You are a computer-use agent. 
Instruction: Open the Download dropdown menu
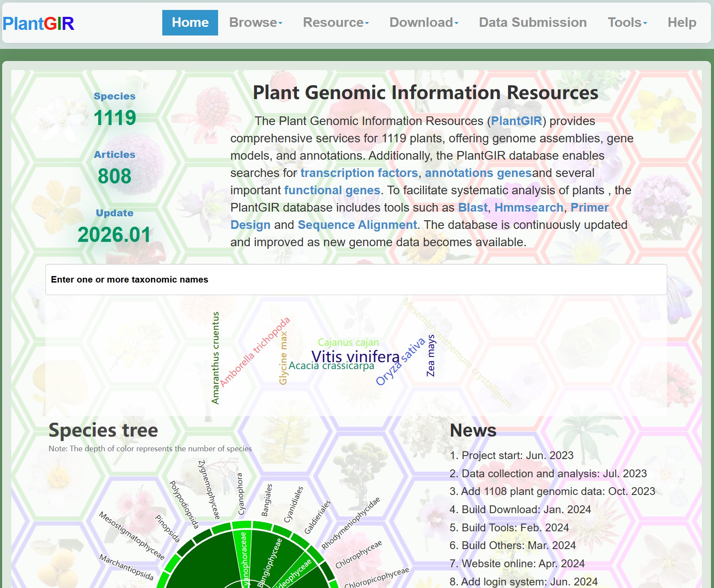423,22
